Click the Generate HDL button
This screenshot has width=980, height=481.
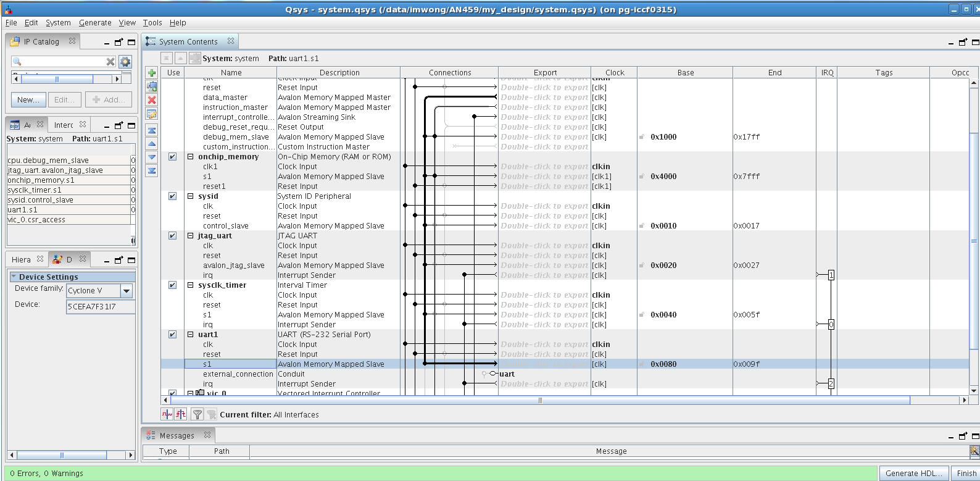[913, 474]
